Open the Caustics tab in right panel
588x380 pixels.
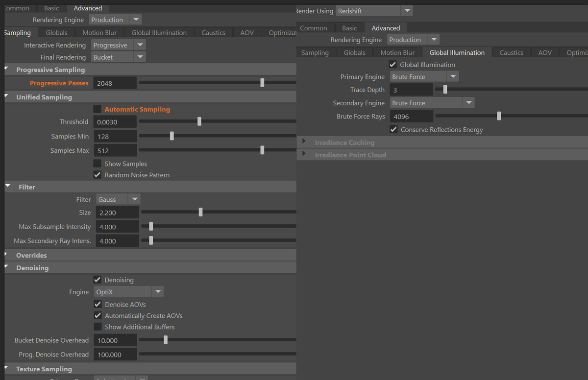[512, 52]
